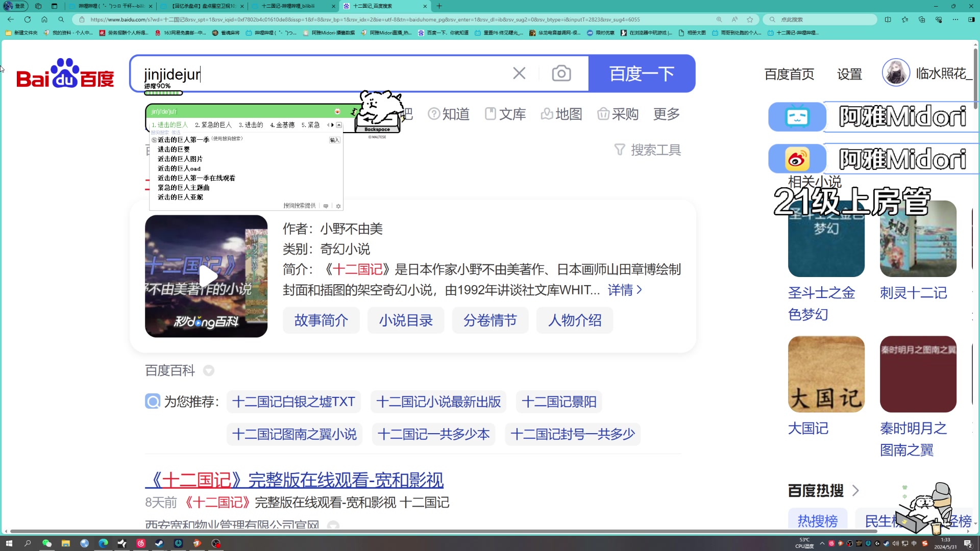Click the 小说目录 button
980x551 pixels.
[x=406, y=320]
